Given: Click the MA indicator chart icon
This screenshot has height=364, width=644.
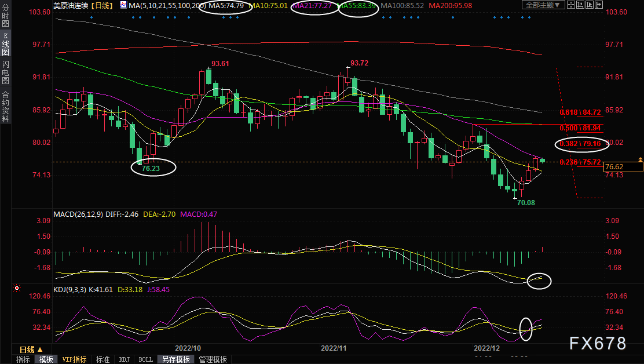Looking at the screenshot, I should click(x=123, y=5).
